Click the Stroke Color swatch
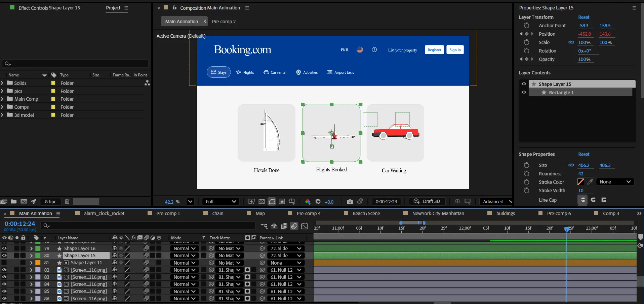644x304 pixels. tap(580, 182)
